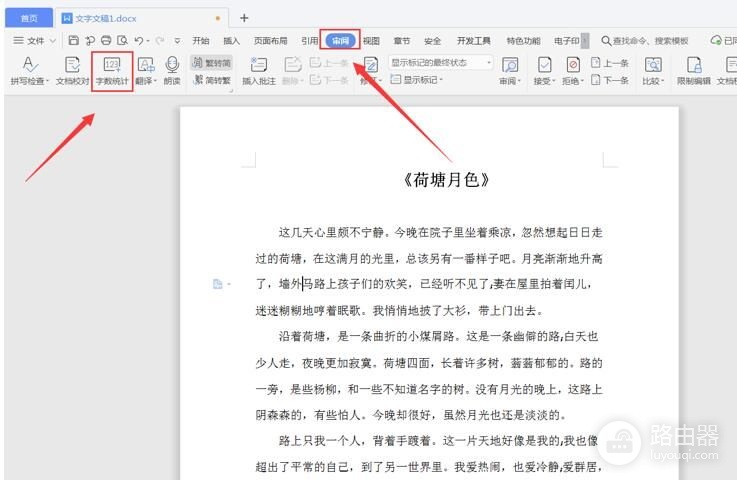The width and height of the screenshot is (737, 483).
Task: Go to next change (下一条) beside 拒绝
Action: [x=610, y=80]
